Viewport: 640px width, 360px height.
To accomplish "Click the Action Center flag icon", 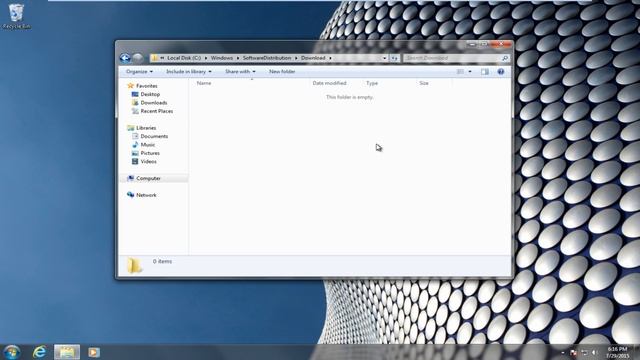I will (x=573, y=352).
